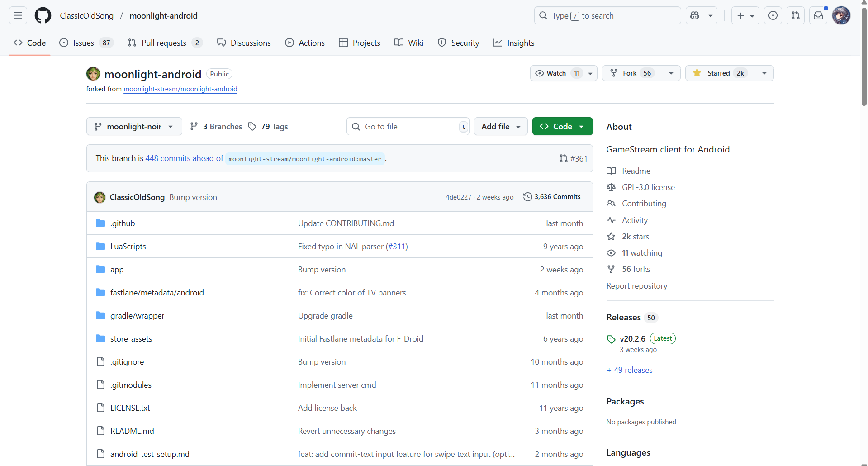The image size is (868, 466).
Task: Open the issues icon in header
Action: point(773,16)
